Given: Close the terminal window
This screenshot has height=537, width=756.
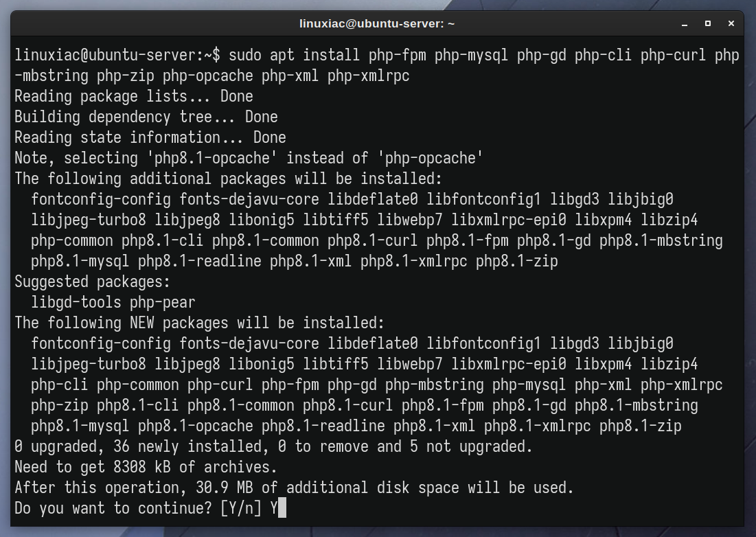Looking at the screenshot, I should click(731, 23).
